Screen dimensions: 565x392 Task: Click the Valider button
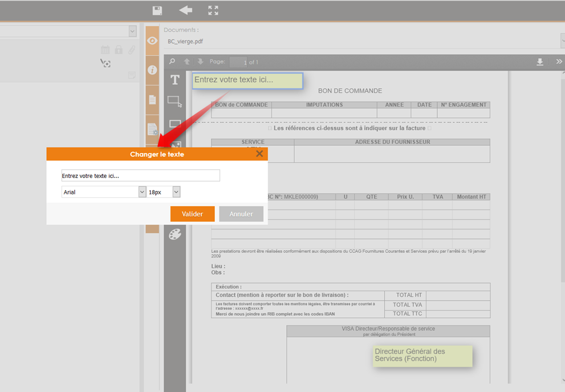192,214
